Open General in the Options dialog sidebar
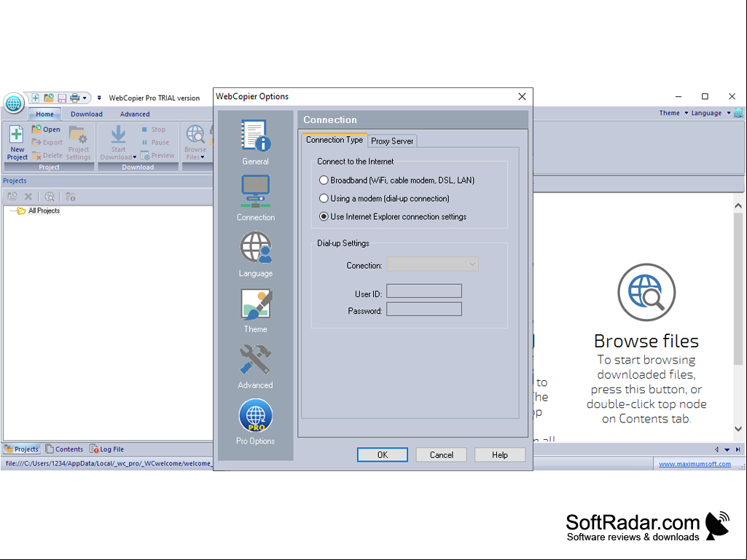Viewport: 747px width, 560px height. point(255,143)
